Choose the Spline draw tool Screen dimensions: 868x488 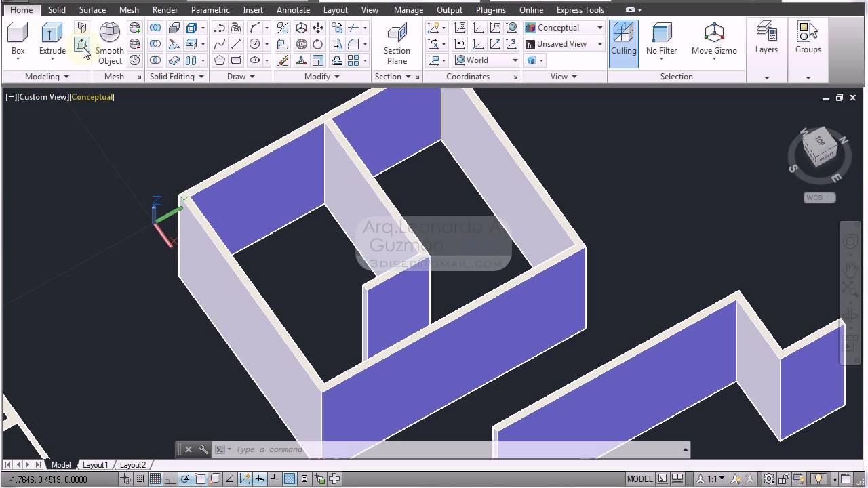coord(219,44)
